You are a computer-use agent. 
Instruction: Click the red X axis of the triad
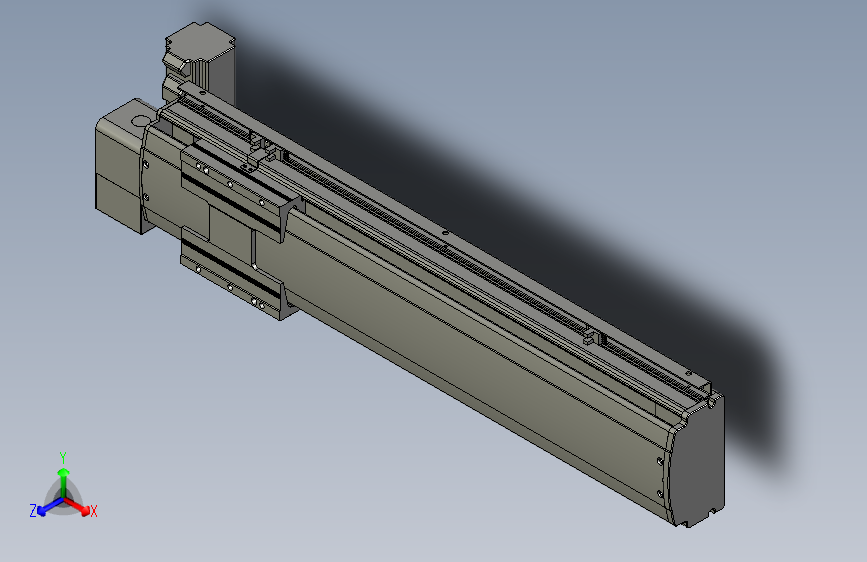(x=77, y=506)
